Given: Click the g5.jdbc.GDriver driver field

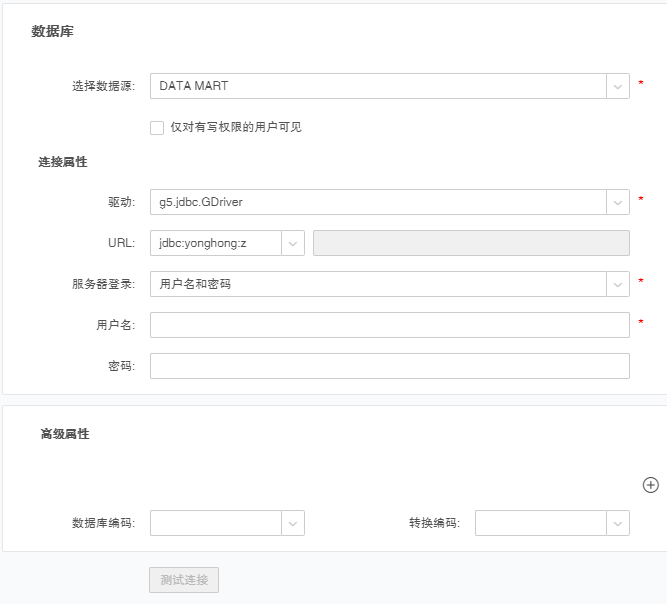Looking at the screenshot, I should 378,202.
